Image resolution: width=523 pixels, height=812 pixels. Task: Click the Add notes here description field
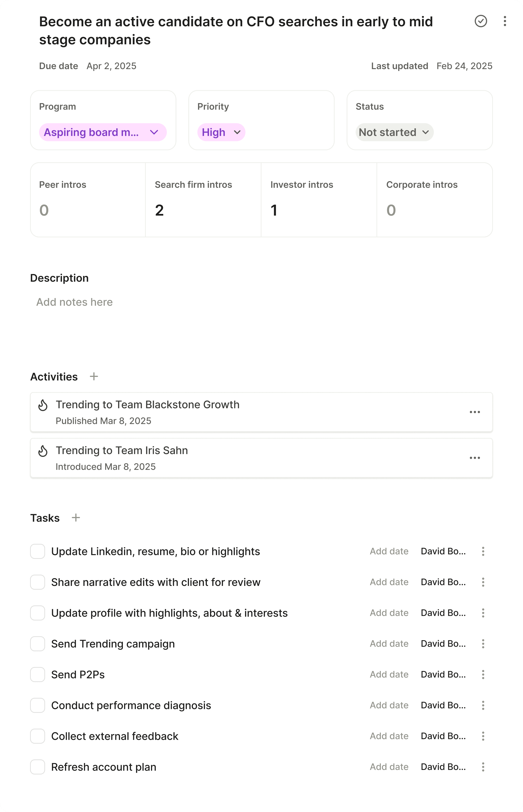click(74, 302)
